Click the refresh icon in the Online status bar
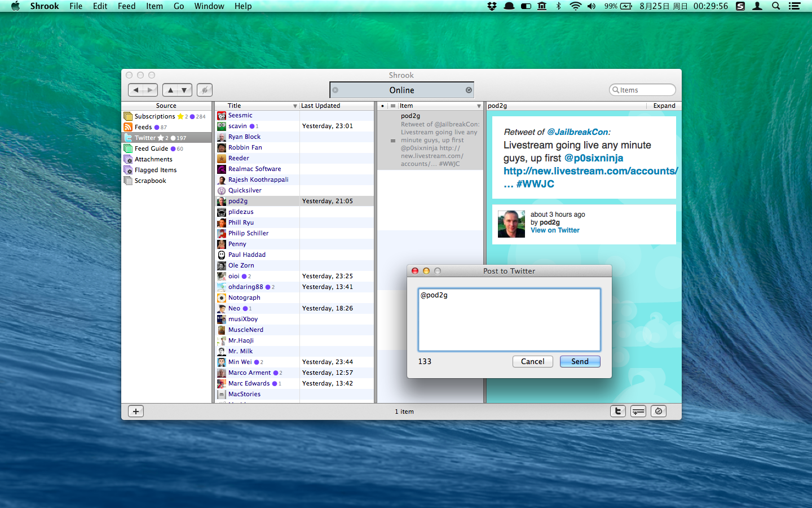This screenshot has height=508, width=812. [469, 90]
